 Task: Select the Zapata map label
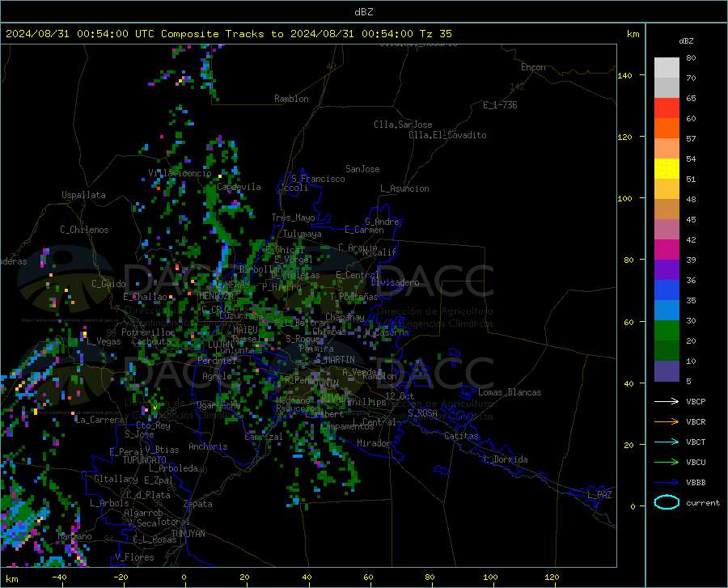click(198, 504)
